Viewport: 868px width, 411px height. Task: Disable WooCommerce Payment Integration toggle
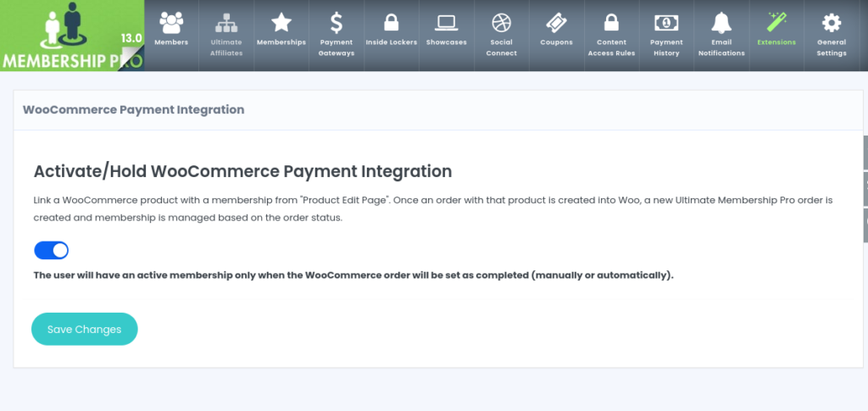tap(52, 251)
